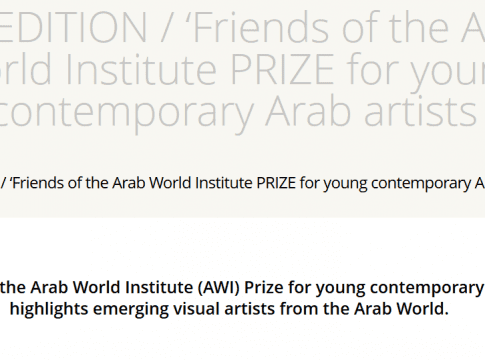Click 'from the Arab World.' at the paragraph end
Image resolution: width=485 pixels, height=360 pixels.
[x=364, y=309]
